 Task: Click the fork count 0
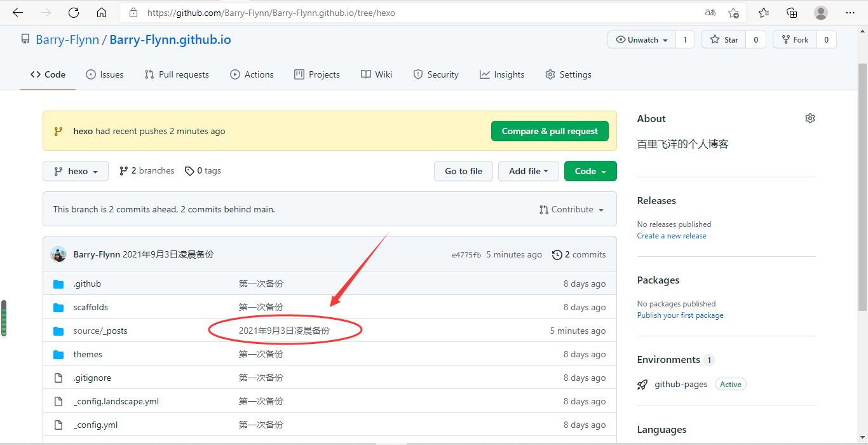point(826,39)
